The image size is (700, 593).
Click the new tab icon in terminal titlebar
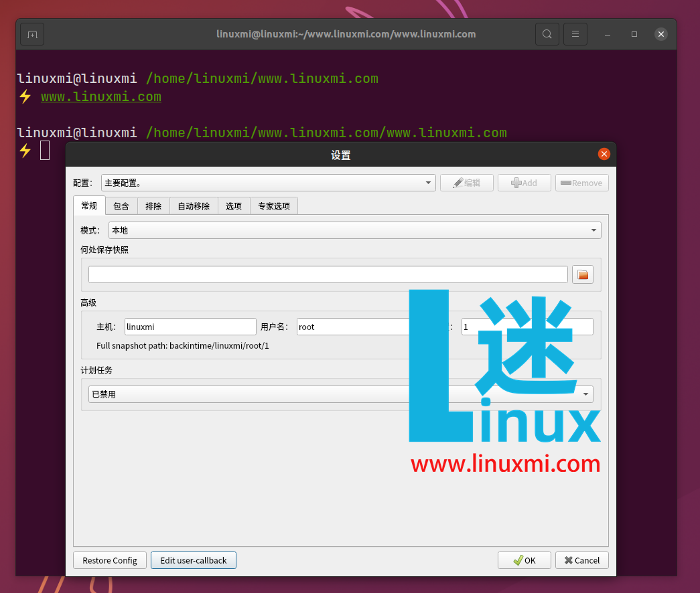(31, 33)
